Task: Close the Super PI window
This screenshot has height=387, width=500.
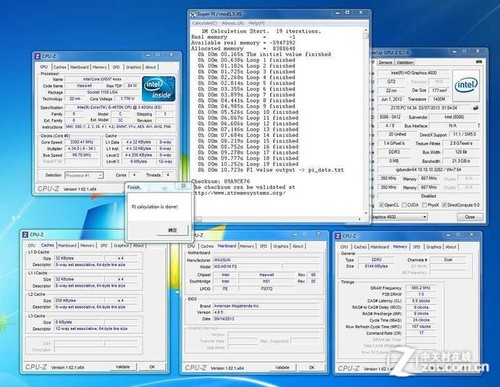Action: [x=361, y=13]
